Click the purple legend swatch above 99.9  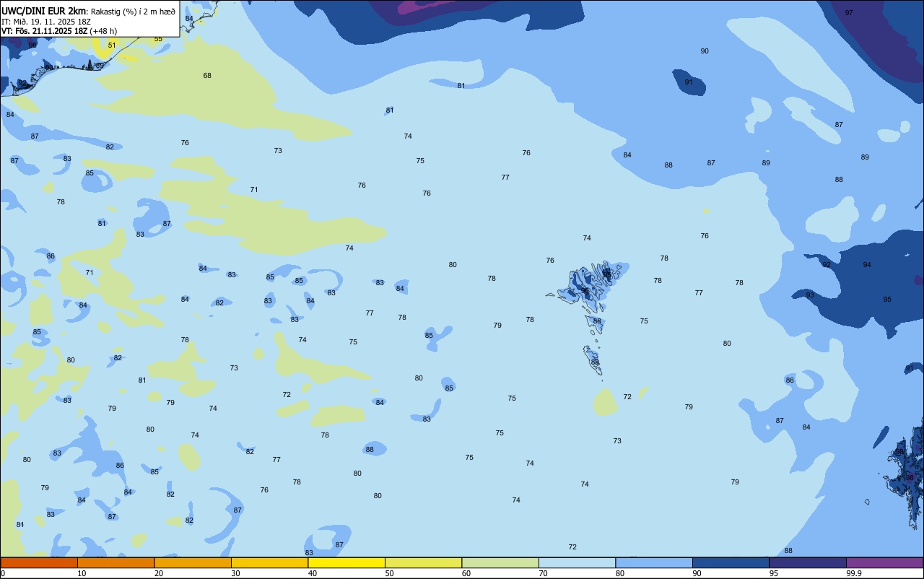(885, 562)
